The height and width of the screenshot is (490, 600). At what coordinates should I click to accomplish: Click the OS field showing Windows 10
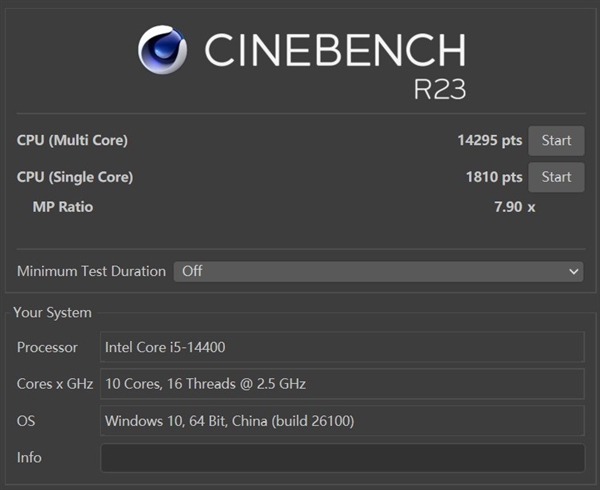click(x=342, y=421)
